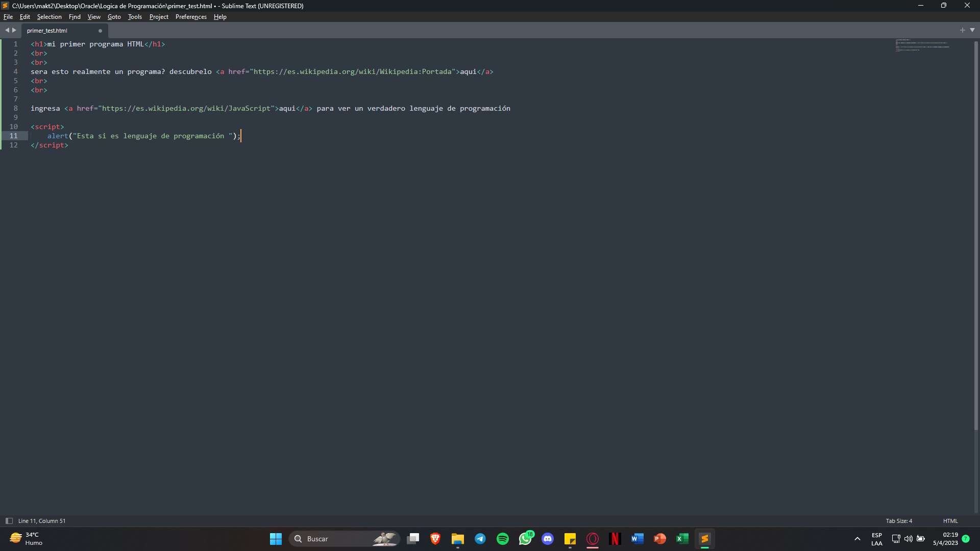Open the Windows Start menu

click(276, 539)
